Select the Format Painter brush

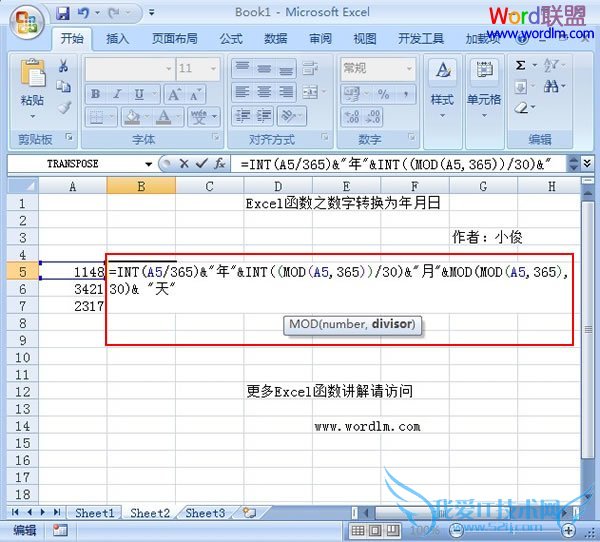[64, 107]
